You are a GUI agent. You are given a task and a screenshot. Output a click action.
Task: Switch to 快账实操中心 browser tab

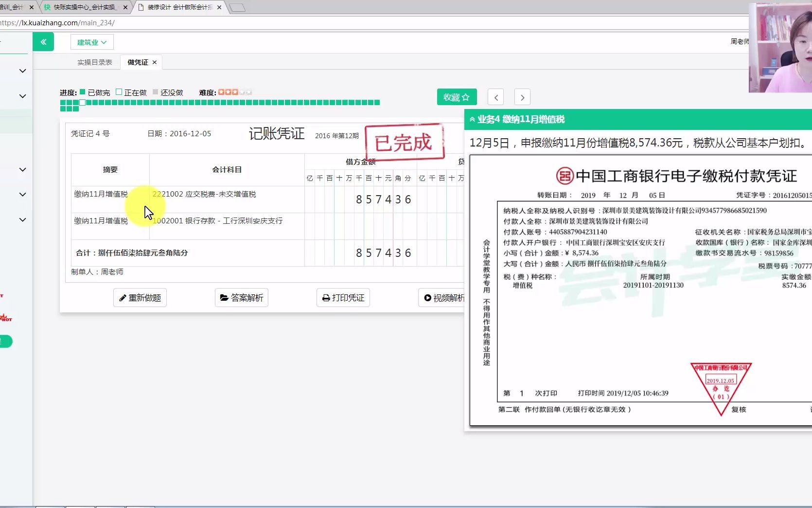85,7
